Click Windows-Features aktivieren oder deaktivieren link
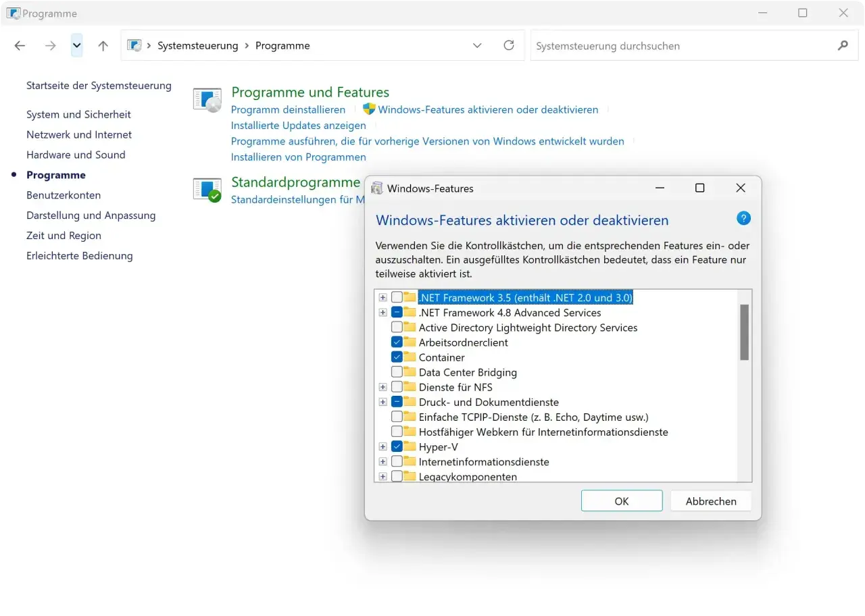This screenshot has height=616, width=865. pyautogui.click(x=488, y=109)
